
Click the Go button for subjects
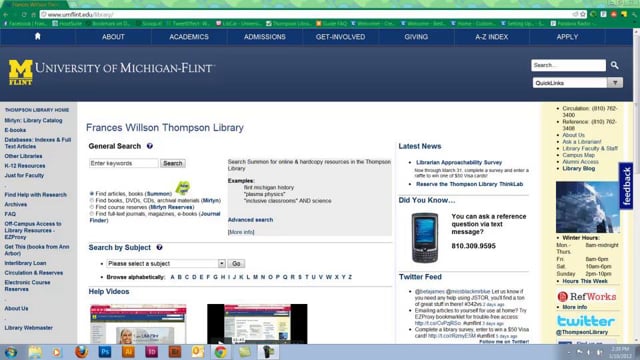point(236,263)
